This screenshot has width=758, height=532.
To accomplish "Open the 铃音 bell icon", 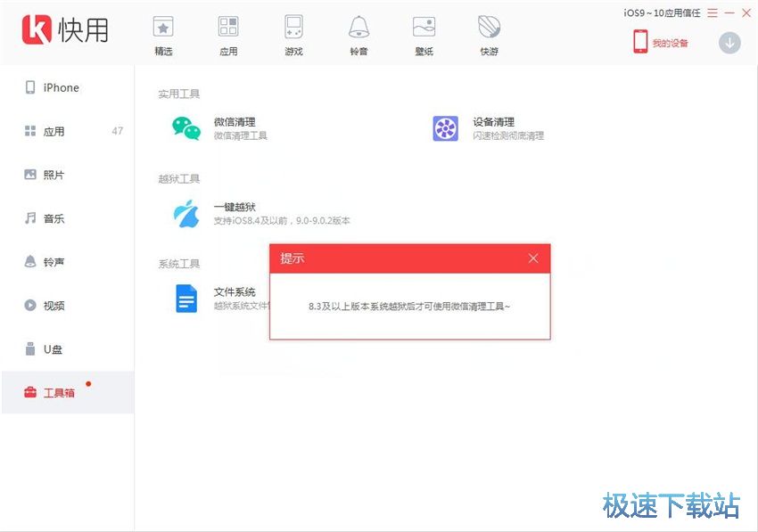I will coord(358,26).
